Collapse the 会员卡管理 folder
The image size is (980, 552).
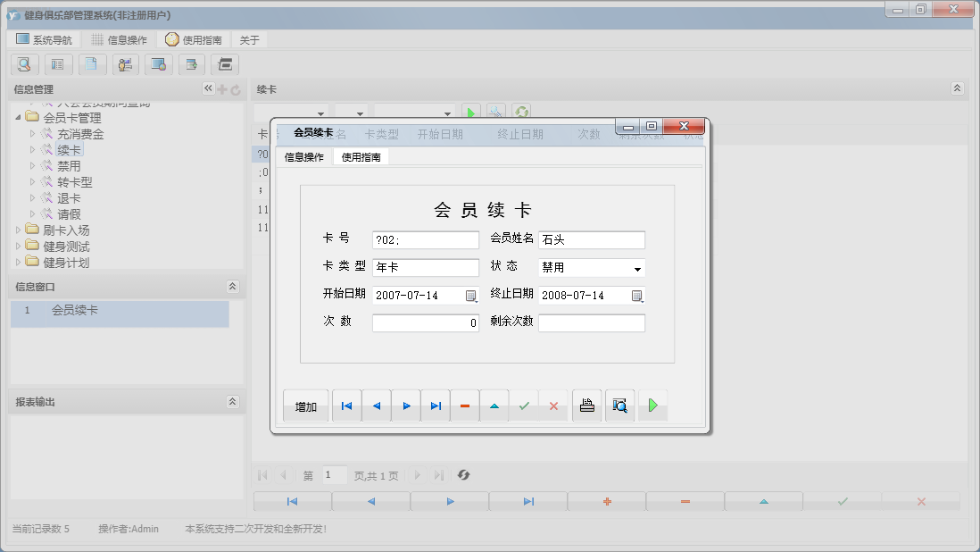[x=18, y=117]
